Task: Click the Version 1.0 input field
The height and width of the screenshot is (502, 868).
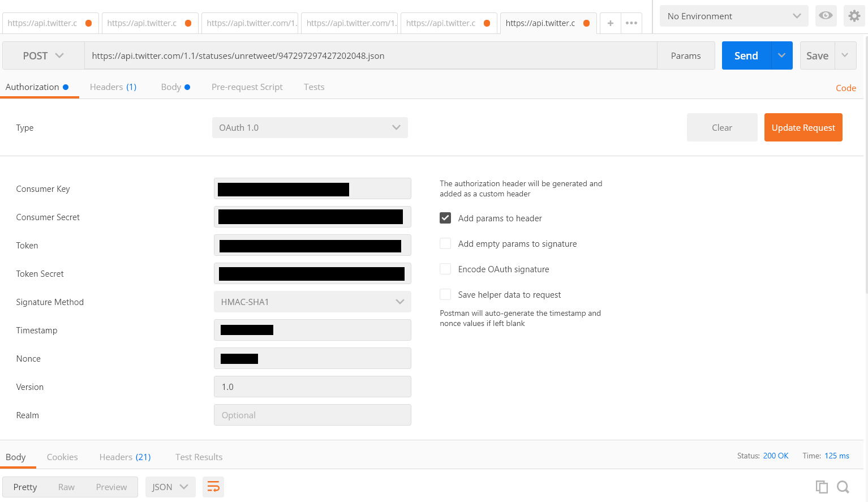Action: (x=312, y=387)
